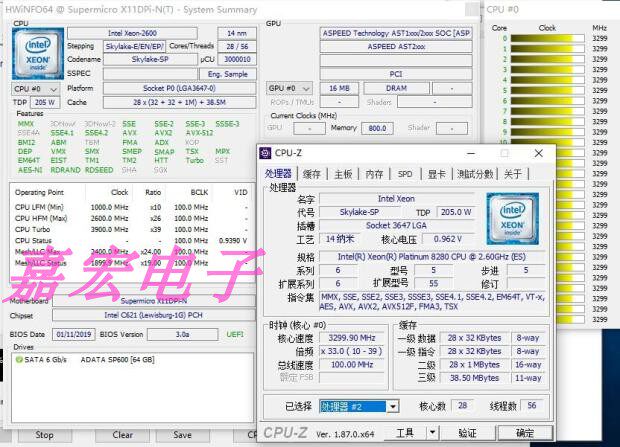Viewport: 620px width, 447px height.
Task: Click the Intel Xeon logo in CPU-Z
Action: 512,219
